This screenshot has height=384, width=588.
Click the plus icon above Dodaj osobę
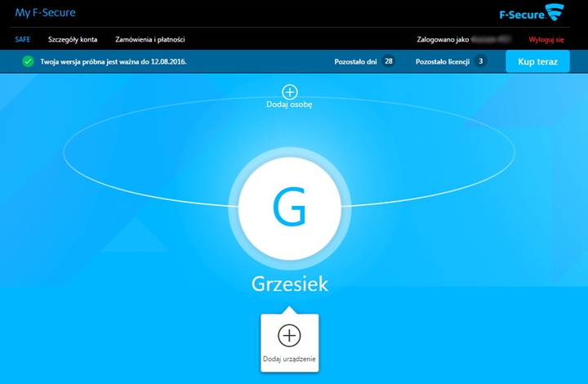point(289,92)
